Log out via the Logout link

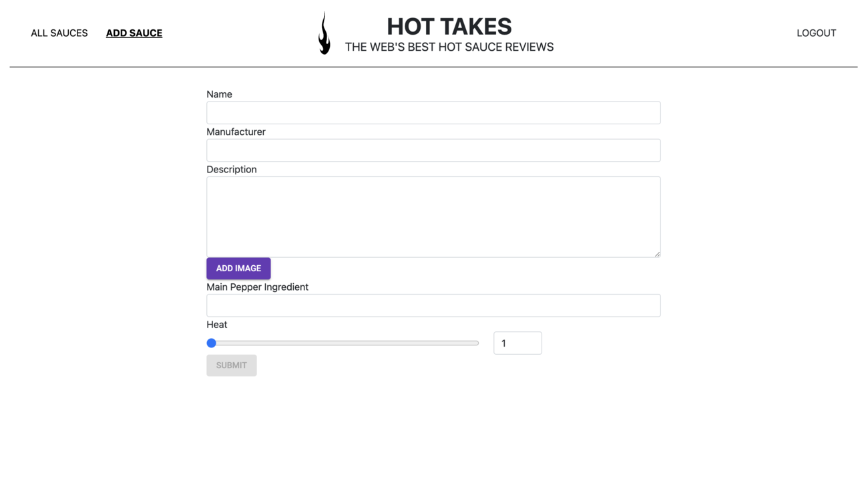(816, 33)
